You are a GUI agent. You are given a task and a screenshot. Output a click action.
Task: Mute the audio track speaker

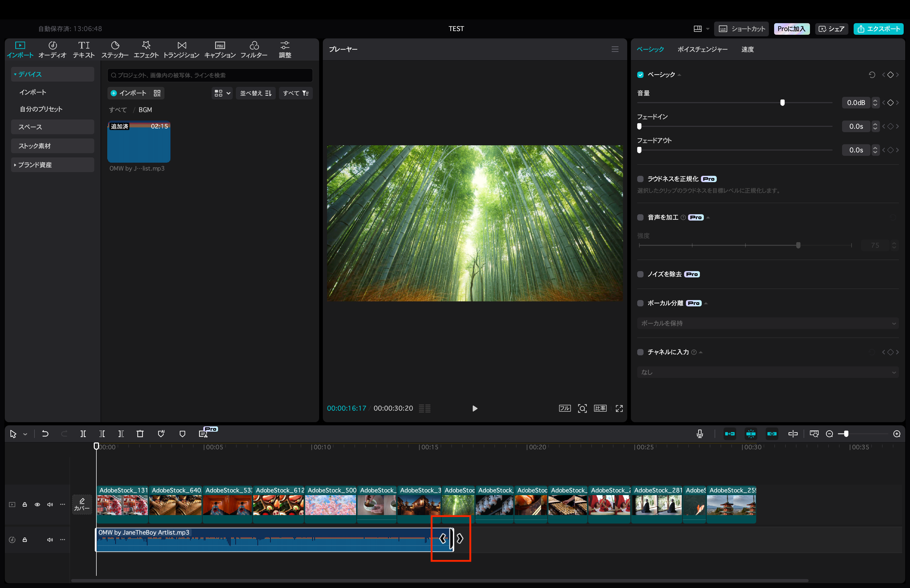[50, 540]
